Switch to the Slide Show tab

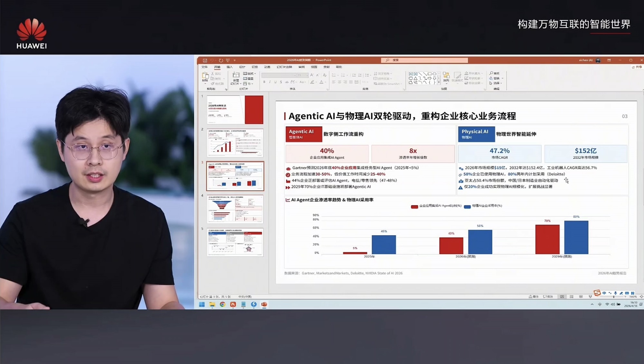point(284,67)
